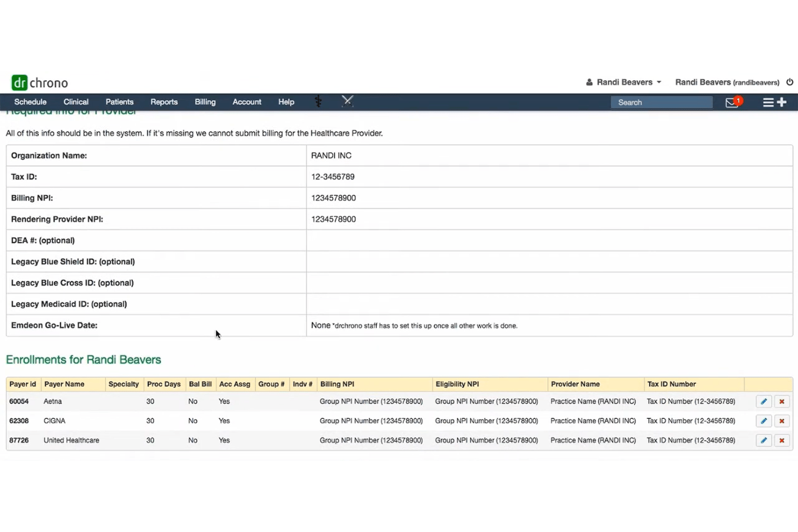This screenshot has width=798, height=532.
Task: Click the Proc Days column header
Action: tap(164, 384)
